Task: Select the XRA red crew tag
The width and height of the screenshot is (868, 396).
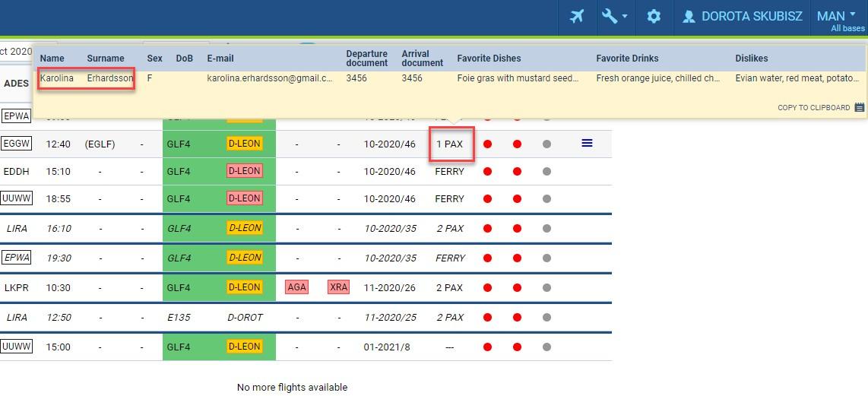Action: coord(338,288)
